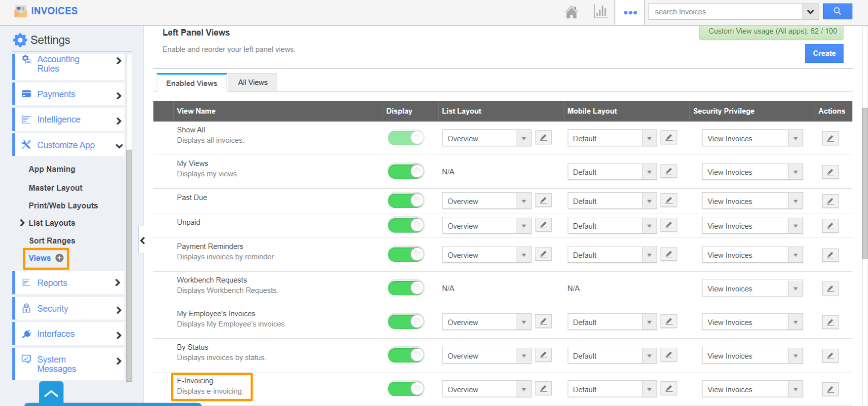868x406 pixels.
Task: Expand the List Layouts submenu
Action: [x=22, y=223]
